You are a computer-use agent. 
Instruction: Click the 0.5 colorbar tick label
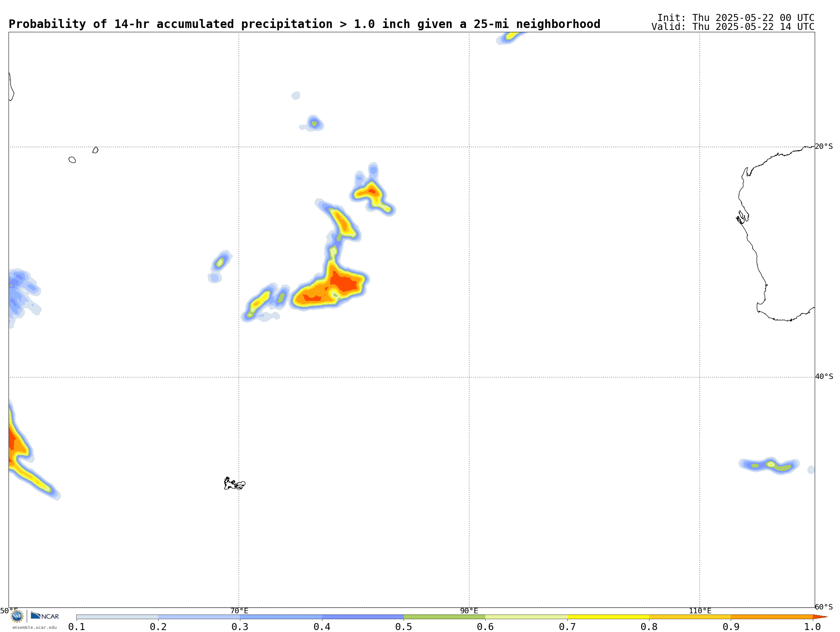point(404,627)
